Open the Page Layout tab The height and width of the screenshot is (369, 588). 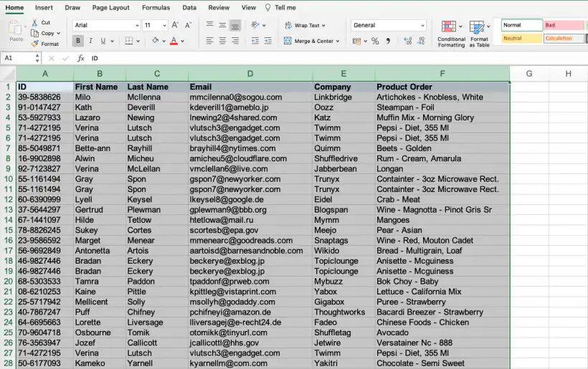pos(110,7)
